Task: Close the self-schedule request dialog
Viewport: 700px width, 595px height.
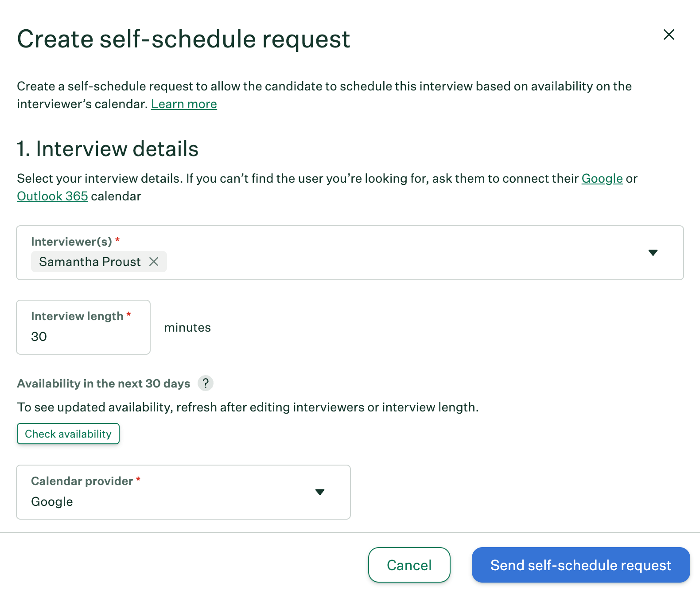Action: pos(669,35)
